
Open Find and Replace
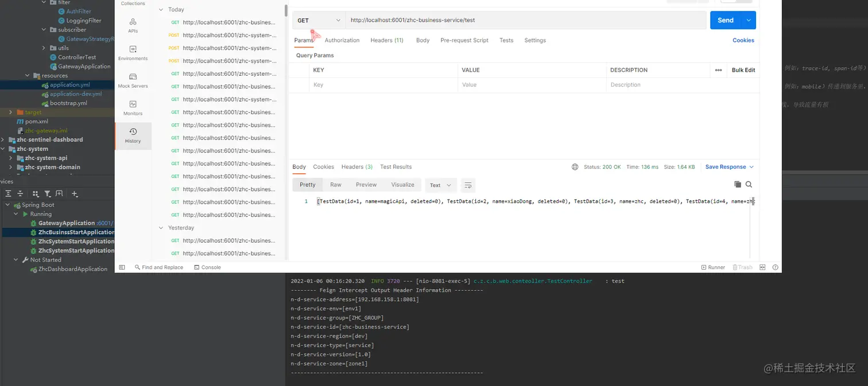point(159,267)
